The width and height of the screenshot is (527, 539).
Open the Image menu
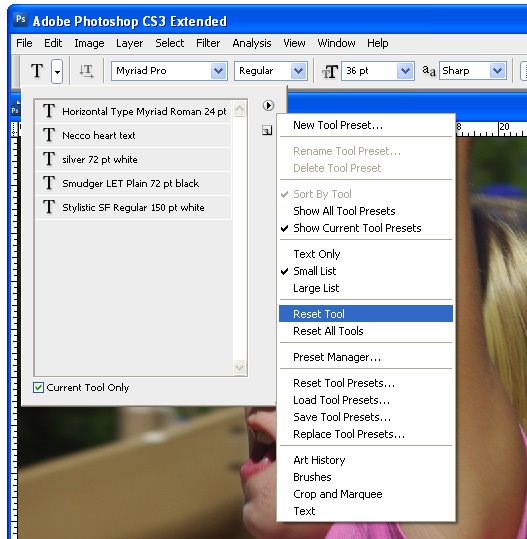89,43
